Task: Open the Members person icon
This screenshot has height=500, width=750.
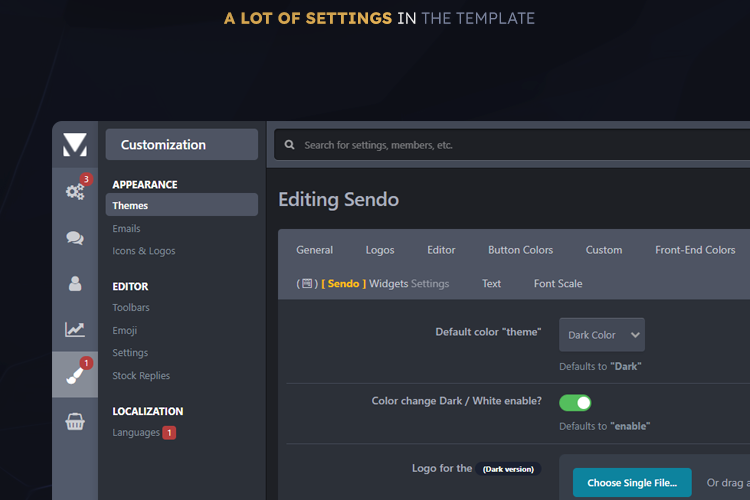Action: click(x=75, y=283)
